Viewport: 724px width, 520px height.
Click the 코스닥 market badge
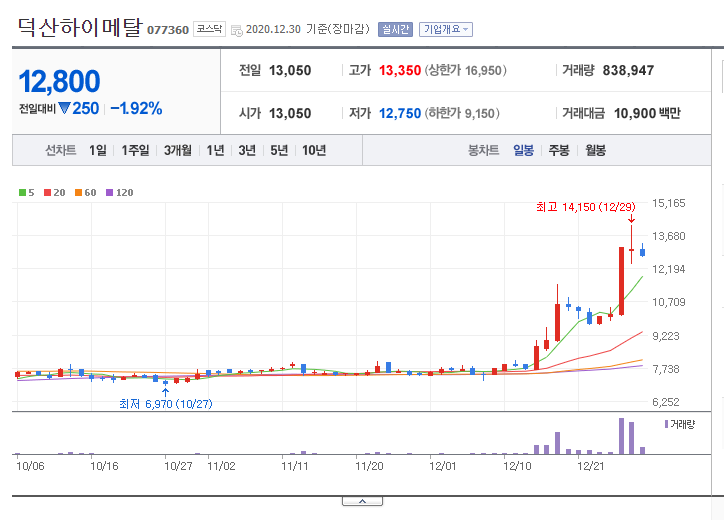[x=209, y=29]
